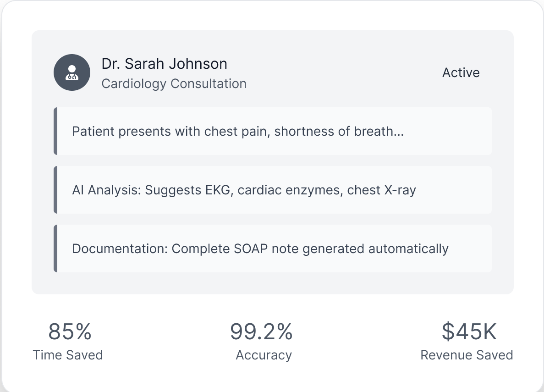Select the Dr. Sarah Johnson name
This screenshot has height=392, width=544.
pos(164,64)
